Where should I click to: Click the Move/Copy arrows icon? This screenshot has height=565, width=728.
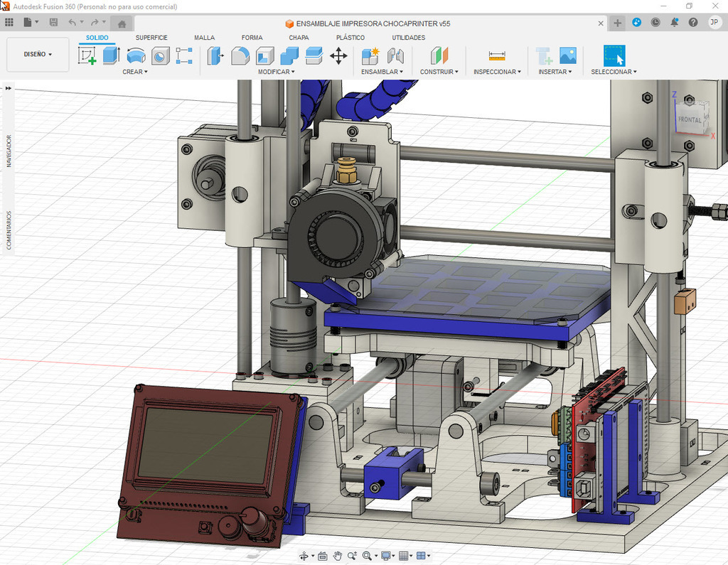click(x=338, y=55)
